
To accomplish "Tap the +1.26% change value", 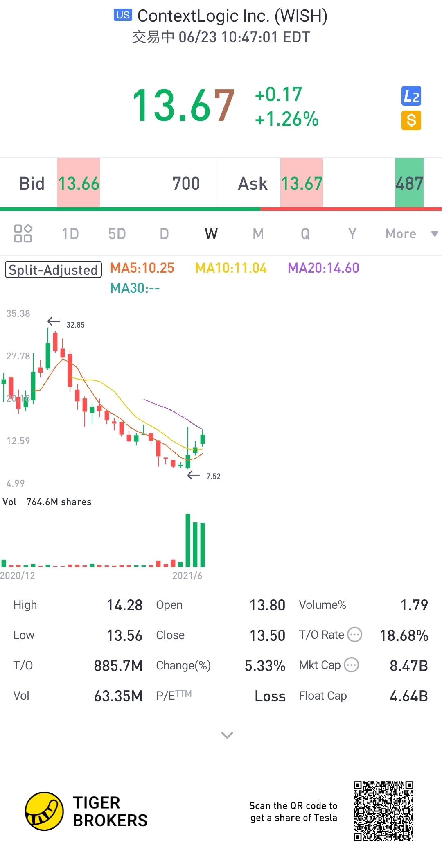I will pos(286,119).
